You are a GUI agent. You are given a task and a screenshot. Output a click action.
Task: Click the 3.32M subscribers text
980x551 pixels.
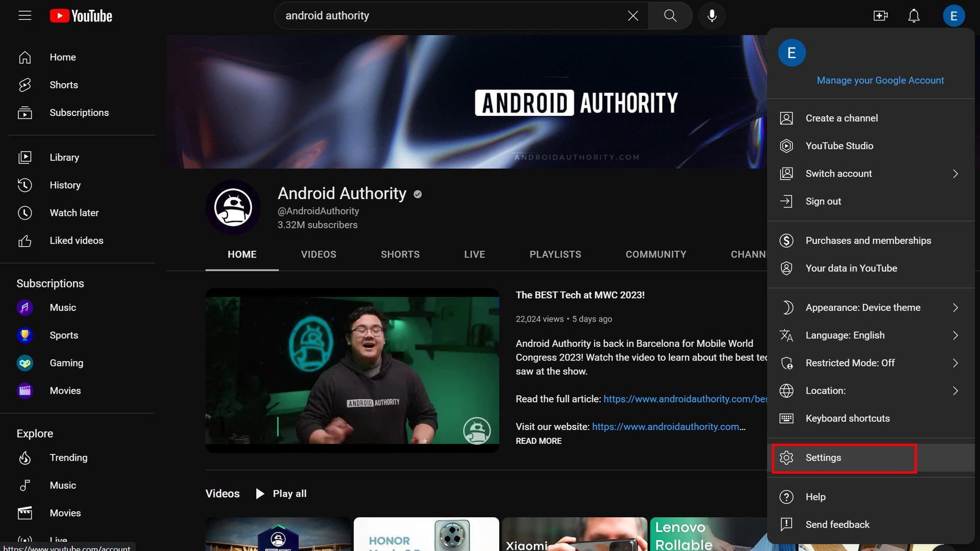click(x=317, y=225)
